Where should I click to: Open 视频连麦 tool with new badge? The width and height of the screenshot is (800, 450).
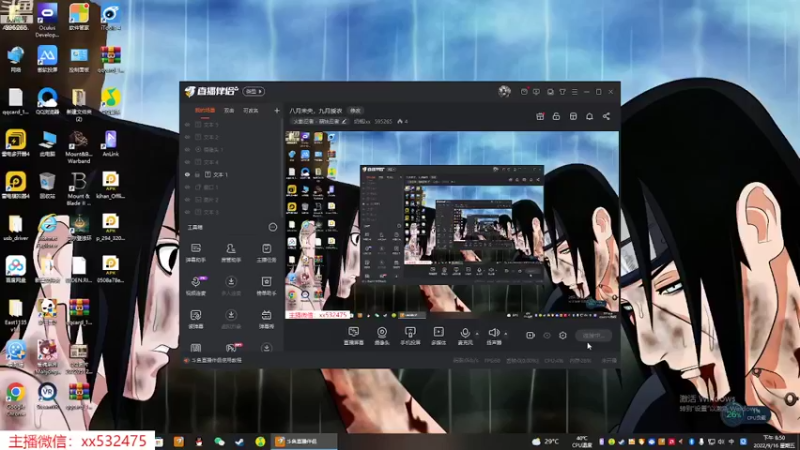tap(196, 286)
